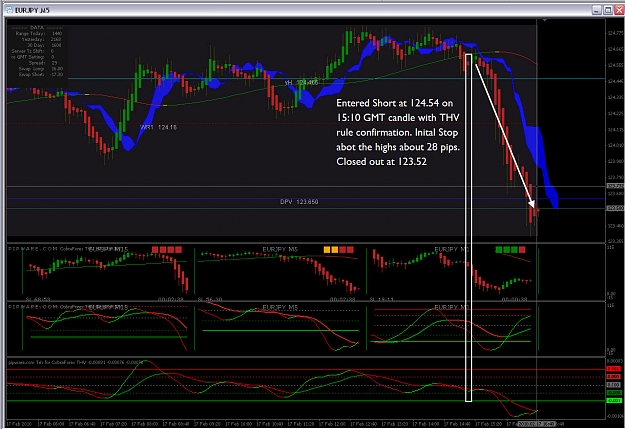
Task: Click the 124.775 price axis label
Action: pyautogui.click(x=615, y=33)
